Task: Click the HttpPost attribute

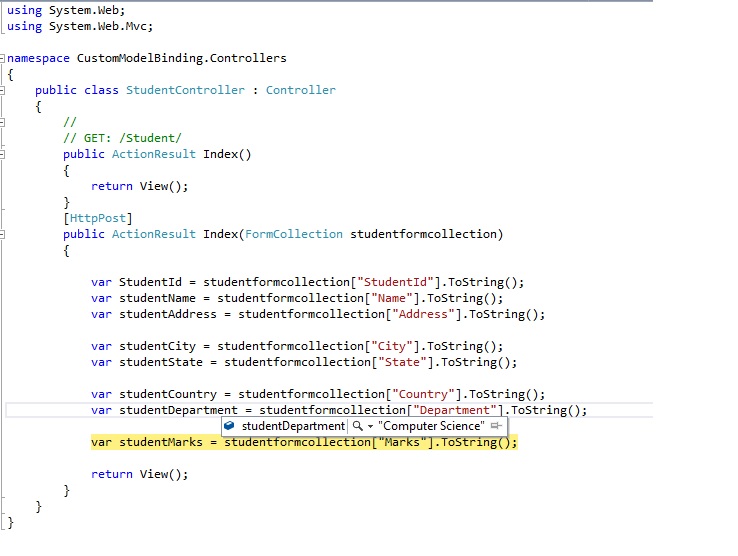Action: [98, 218]
